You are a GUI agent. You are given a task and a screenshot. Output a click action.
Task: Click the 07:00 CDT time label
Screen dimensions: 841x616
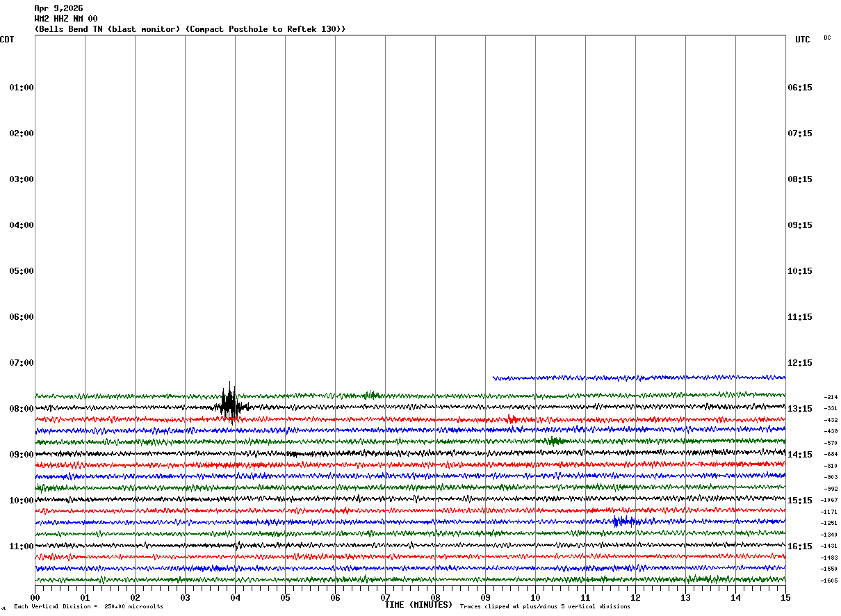(x=22, y=363)
